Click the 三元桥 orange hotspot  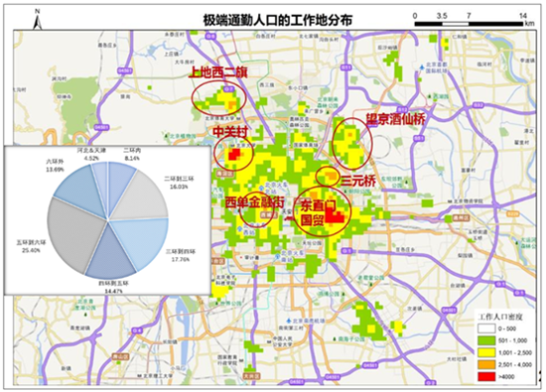click(332, 176)
